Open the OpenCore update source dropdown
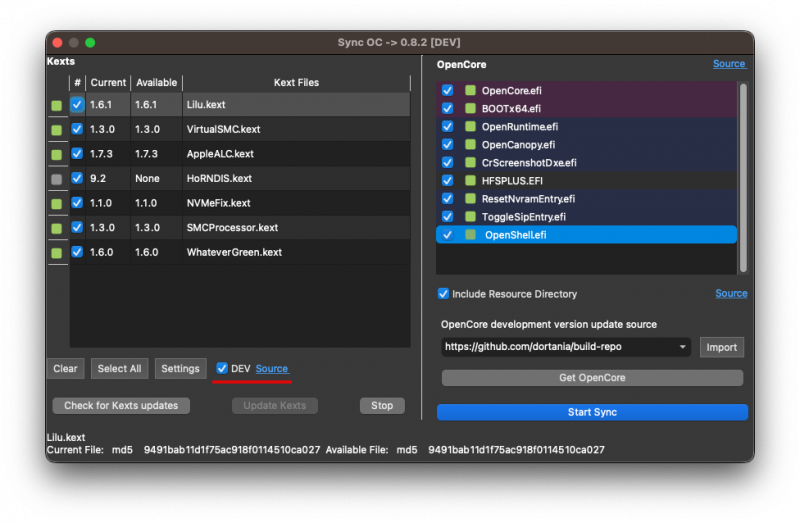Image resolution: width=800 pixels, height=523 pixels. [683, 348]
